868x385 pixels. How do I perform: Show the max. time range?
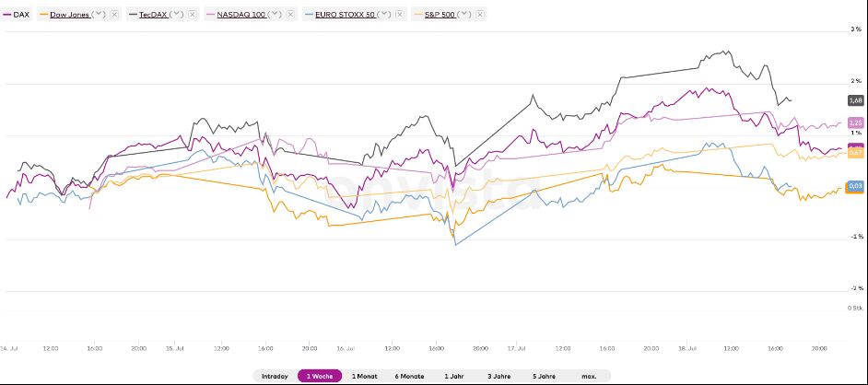tap(589, 376)
